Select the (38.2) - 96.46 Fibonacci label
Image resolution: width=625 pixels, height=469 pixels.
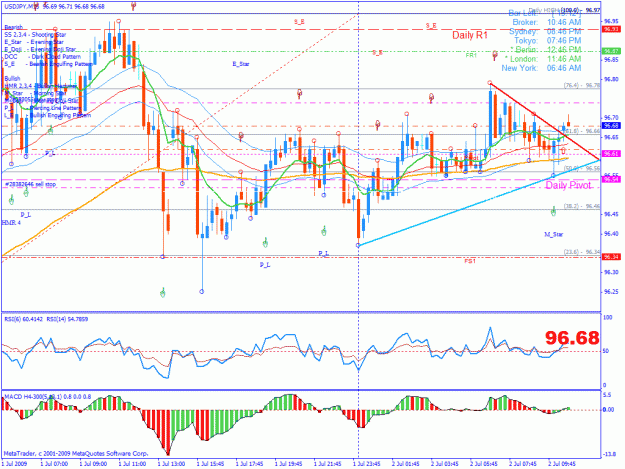coord(582,206)
